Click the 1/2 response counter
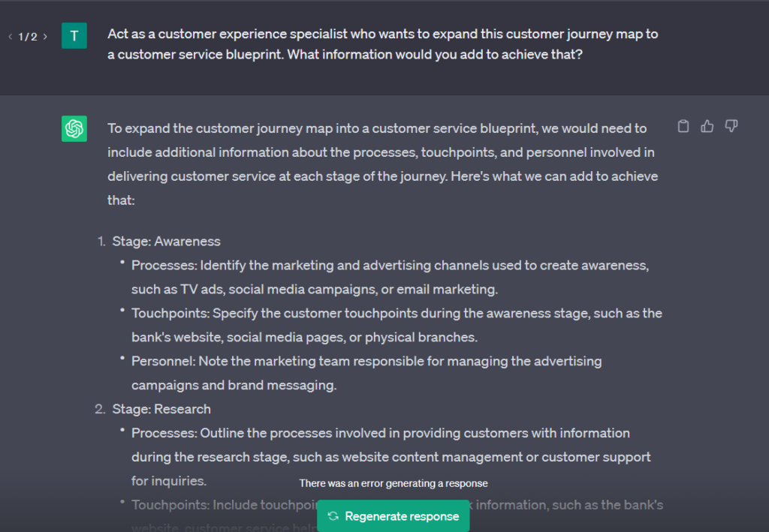 (28, 37)
